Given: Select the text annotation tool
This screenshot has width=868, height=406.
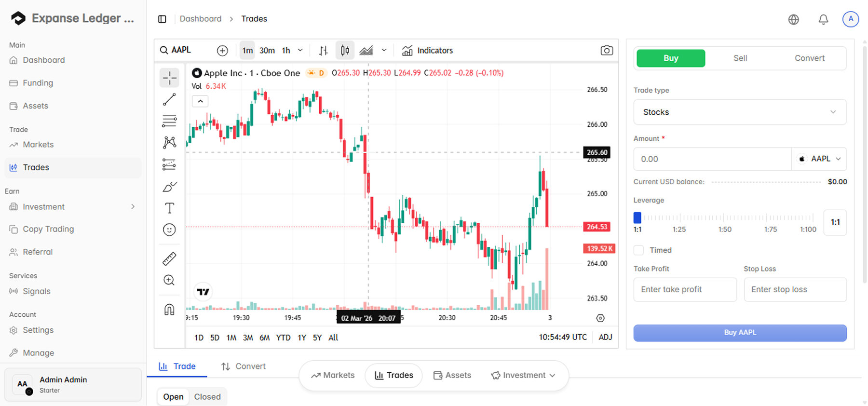Looking at the screenshot, I should (x=169, y=208).
